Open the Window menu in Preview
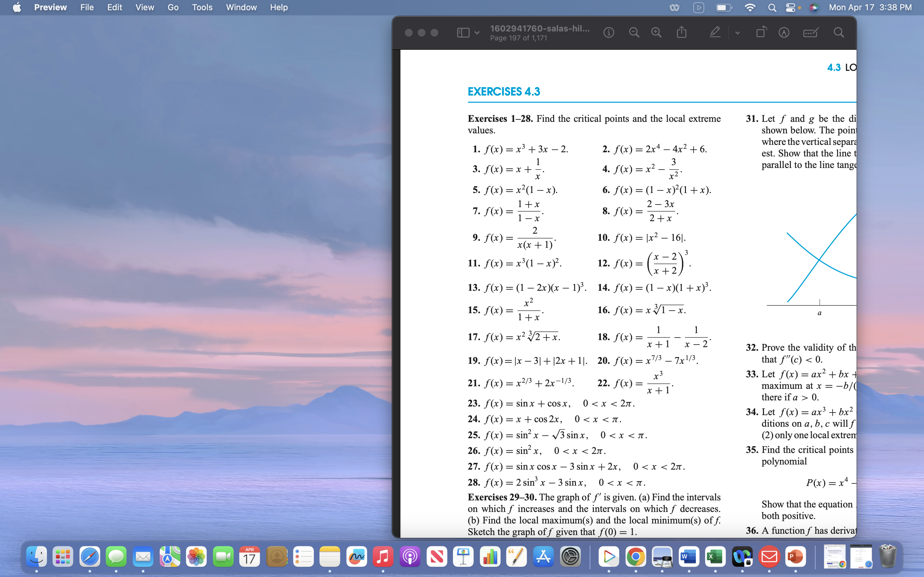This screenshot has height=577, width=924. coord(241,7)
